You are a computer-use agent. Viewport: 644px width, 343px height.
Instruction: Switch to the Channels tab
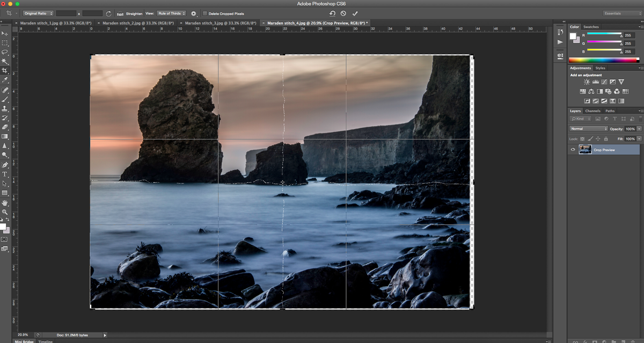[x=594, y=111]
